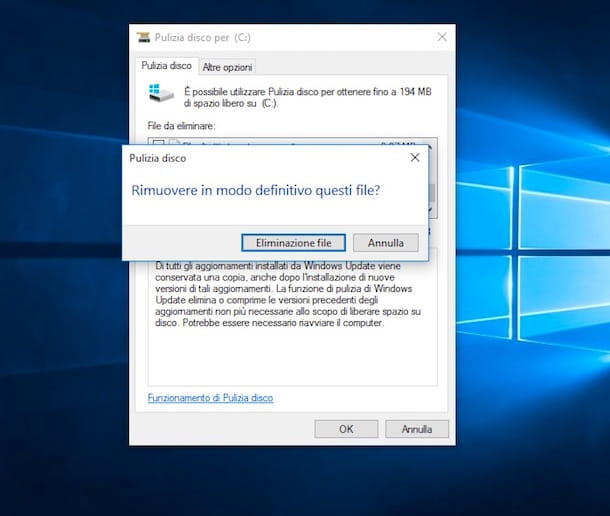The height and width of the screenshot is (516, 610).
Task: Click the Eliminazione file button
Action: (x=293, y=243)
